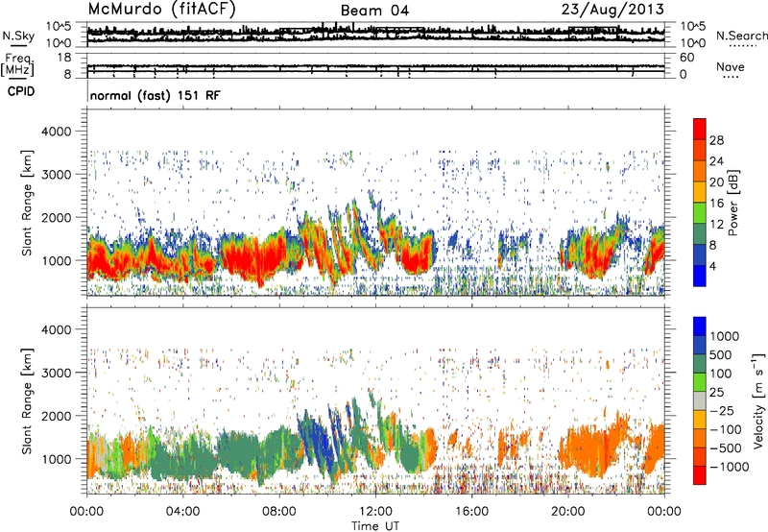
Task: Click the 16:00 time axis tick label
Action: coord(471,512)
